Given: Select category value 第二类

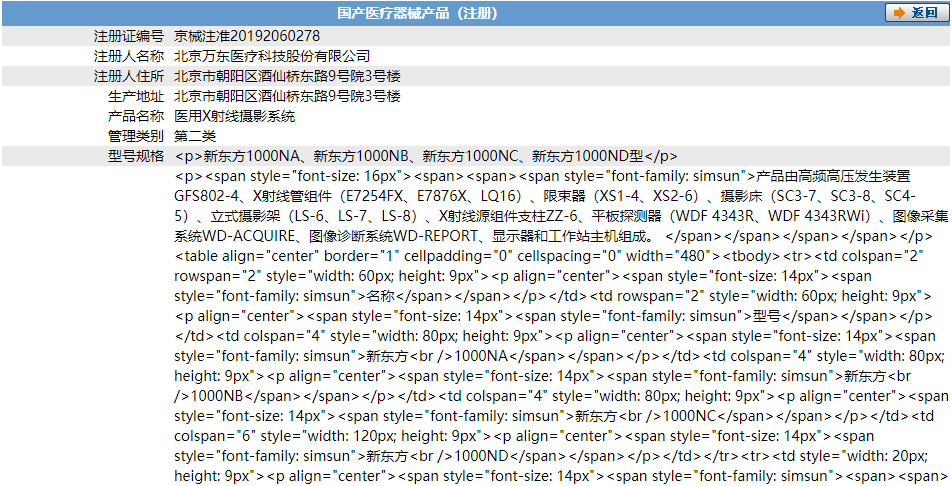Looking at the screenshot, I should pyautogui.click(x=195, y=136).
